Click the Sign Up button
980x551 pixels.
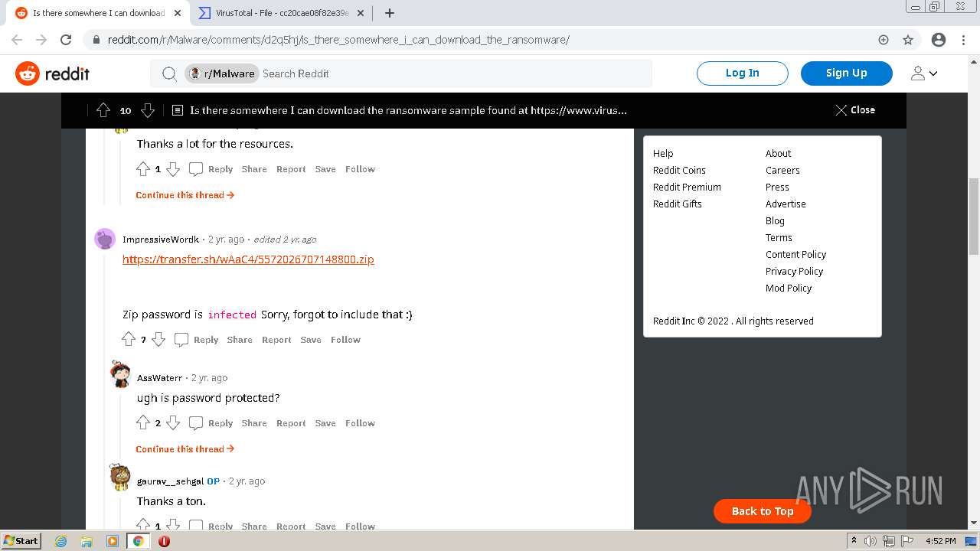pyautogui.click(x=846, y=73)
